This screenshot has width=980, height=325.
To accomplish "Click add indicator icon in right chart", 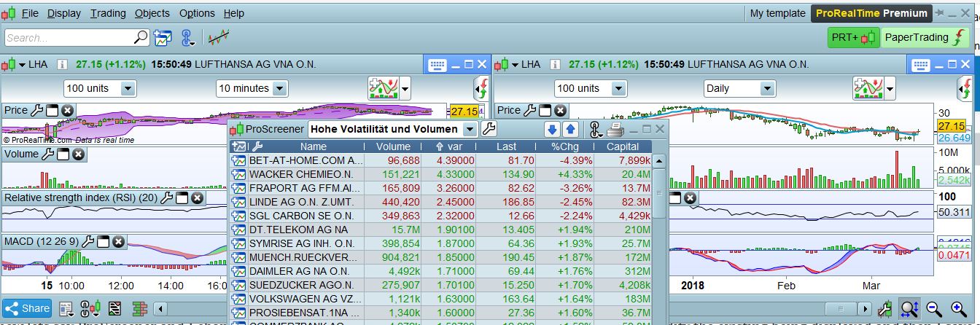I will click(x=867, y=88).
